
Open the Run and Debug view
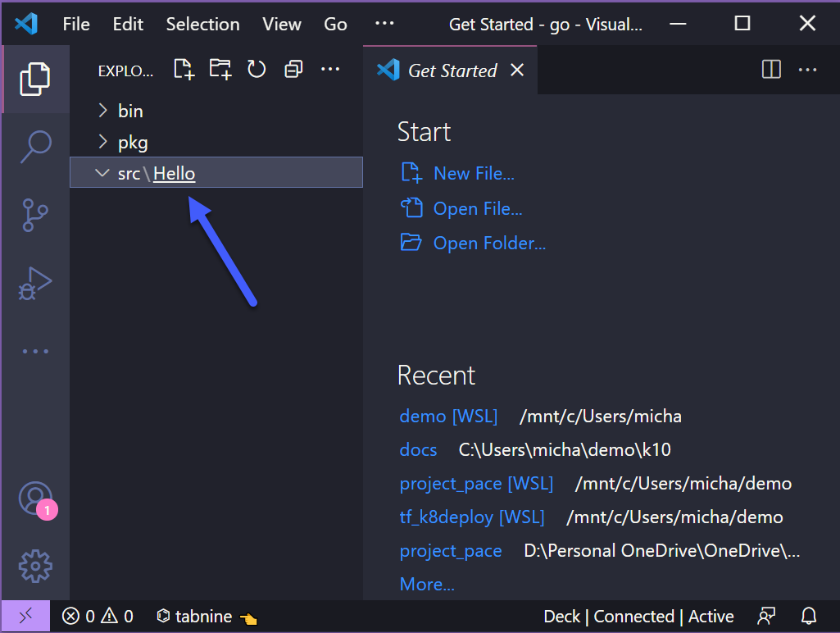point(35,284)
